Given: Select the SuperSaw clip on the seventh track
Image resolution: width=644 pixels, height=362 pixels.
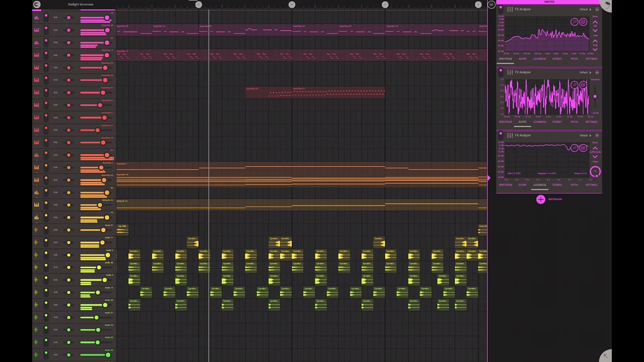Looking at the screenshot, I should tap(315, 93).
